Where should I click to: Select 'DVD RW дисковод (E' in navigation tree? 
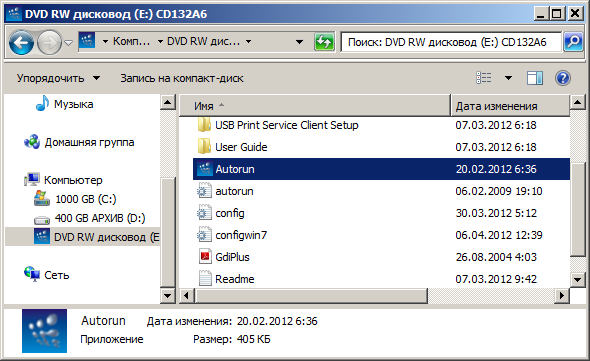[106, 238]
